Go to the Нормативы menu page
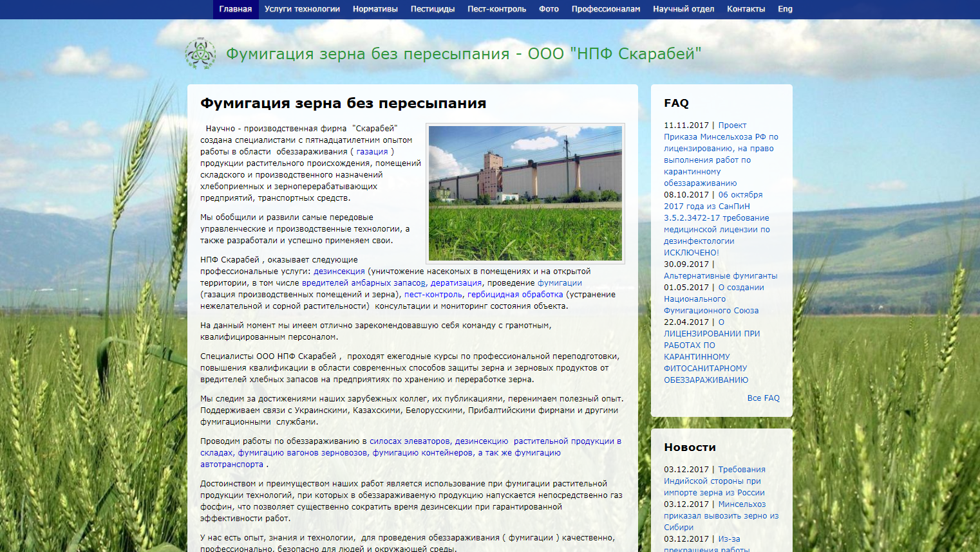The height and width of the screenshot is (552, 980). [375, 9]
